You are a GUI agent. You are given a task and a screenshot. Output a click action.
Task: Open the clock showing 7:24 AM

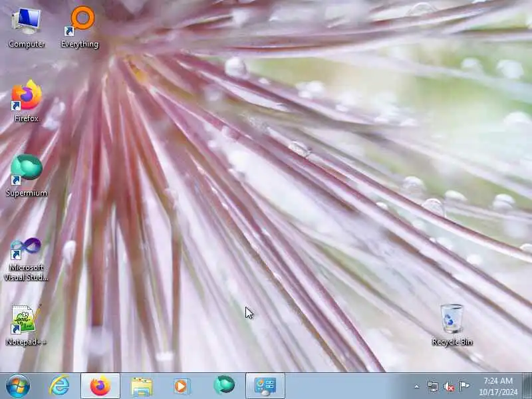pos(498,386)
